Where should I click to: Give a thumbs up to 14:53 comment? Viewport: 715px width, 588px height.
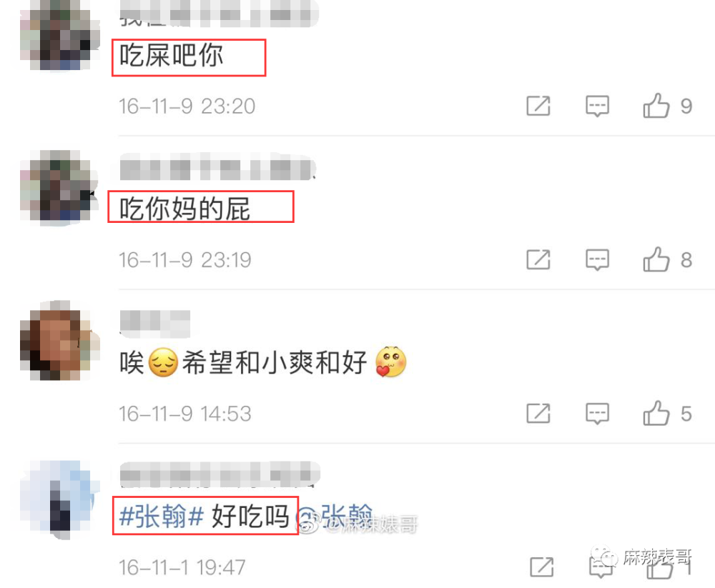point(656,413)
